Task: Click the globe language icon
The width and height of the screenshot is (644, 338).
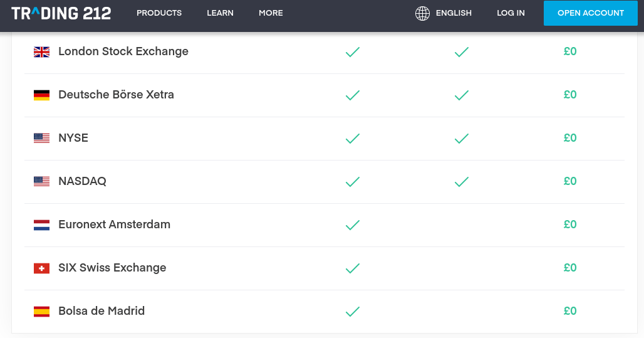Action: [x=422, y=13]
